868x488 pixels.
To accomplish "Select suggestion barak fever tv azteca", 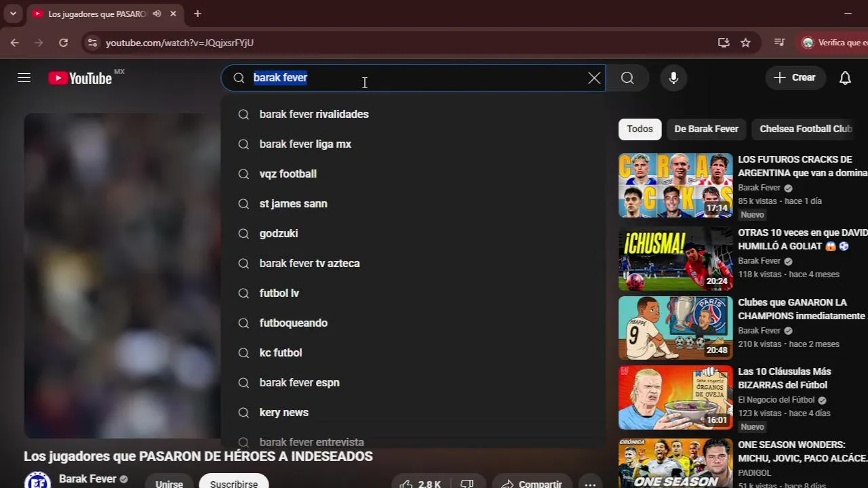I will [x=413, y=263].
